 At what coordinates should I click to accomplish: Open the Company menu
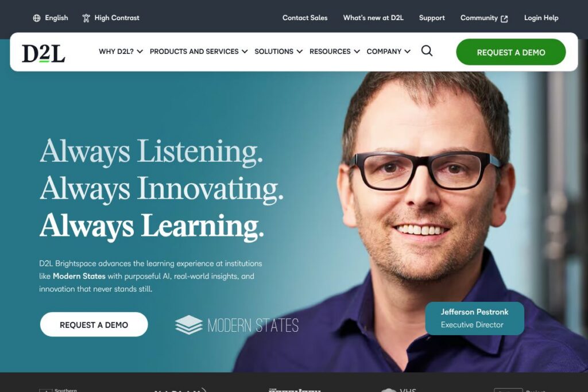(389, 51)
